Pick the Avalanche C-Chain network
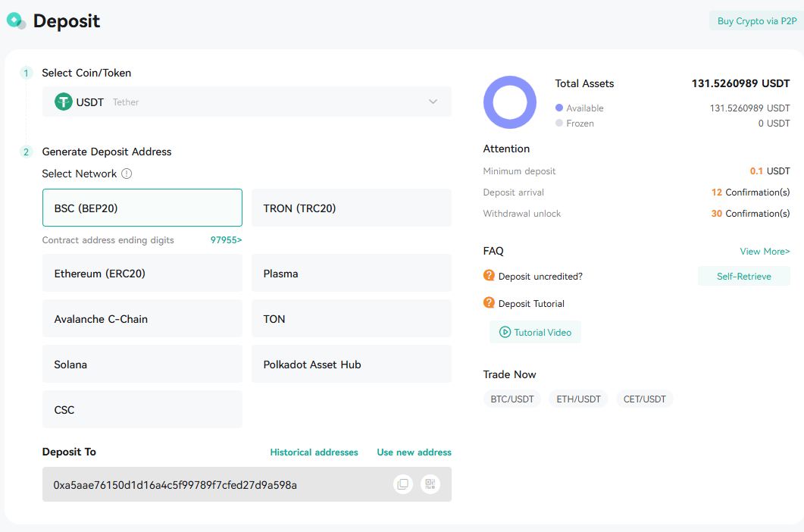Image resolution: width=804 pixels, height=532 pixels. pyautogui.click(x=142, y=318)
